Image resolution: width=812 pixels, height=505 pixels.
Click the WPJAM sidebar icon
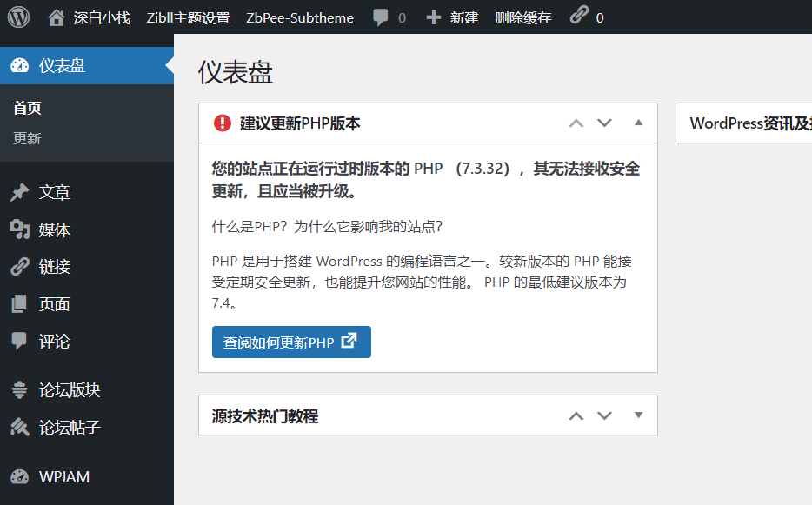[21, 476]
